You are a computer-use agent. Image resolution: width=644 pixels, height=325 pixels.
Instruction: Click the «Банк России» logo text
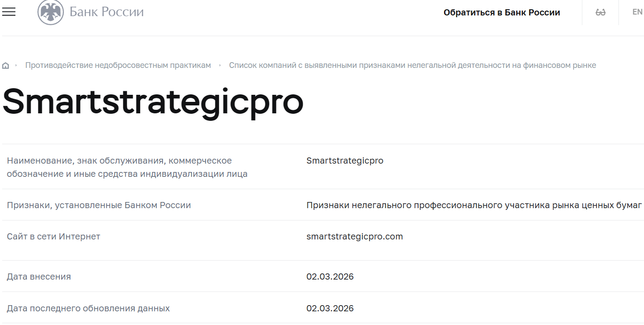click(105, 12)
